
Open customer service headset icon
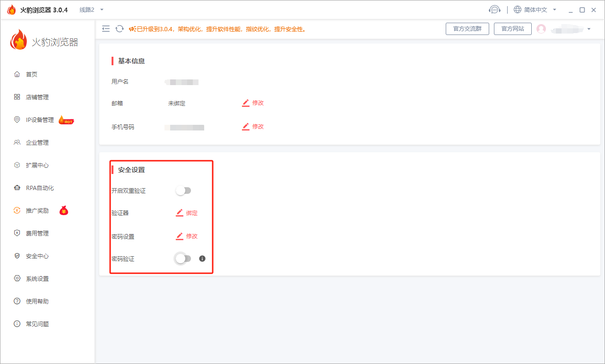coord(494,10)
